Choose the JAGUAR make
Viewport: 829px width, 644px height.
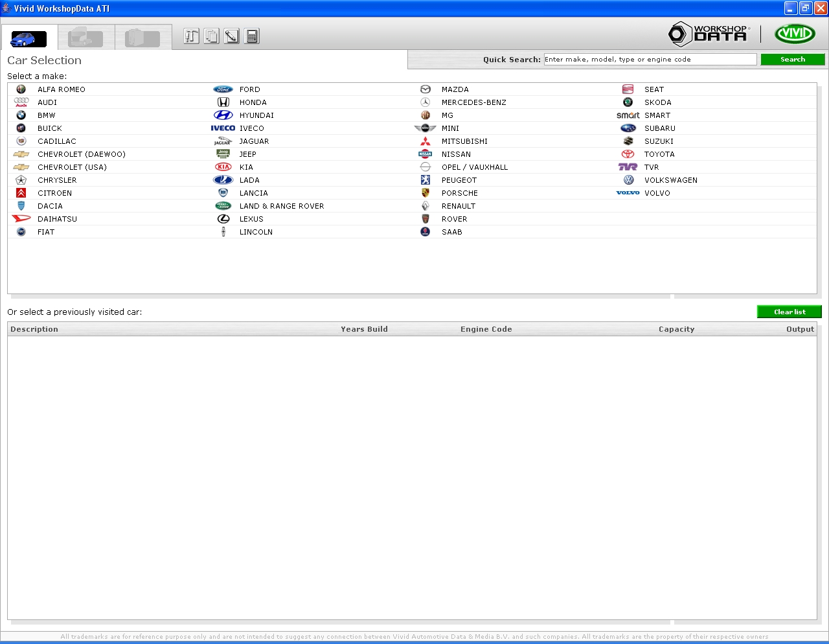pos(254,141)
